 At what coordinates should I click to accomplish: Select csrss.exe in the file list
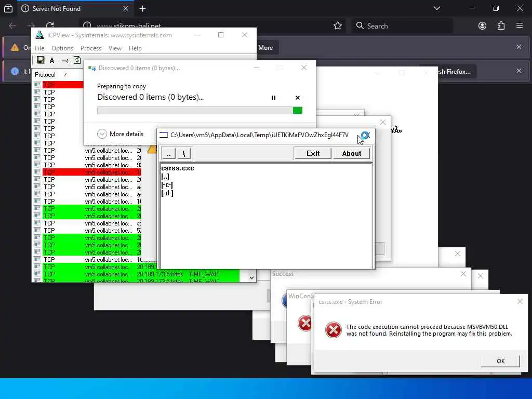click(x=178, y=168)
